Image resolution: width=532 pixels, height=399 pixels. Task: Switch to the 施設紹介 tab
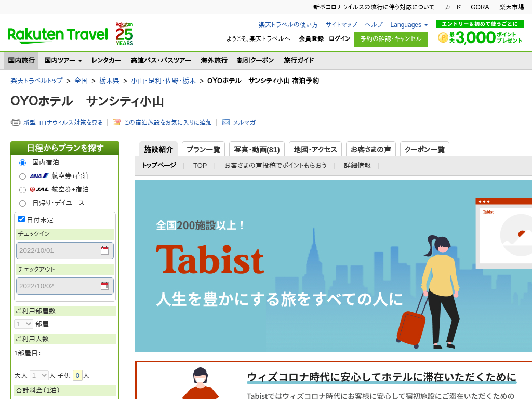coord(158,149)
